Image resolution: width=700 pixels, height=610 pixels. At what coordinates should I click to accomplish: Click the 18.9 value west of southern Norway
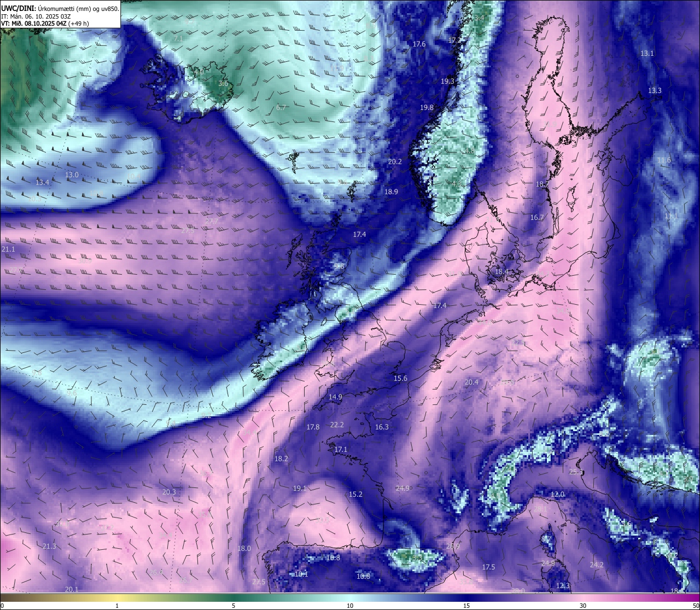tap(391, 191)
